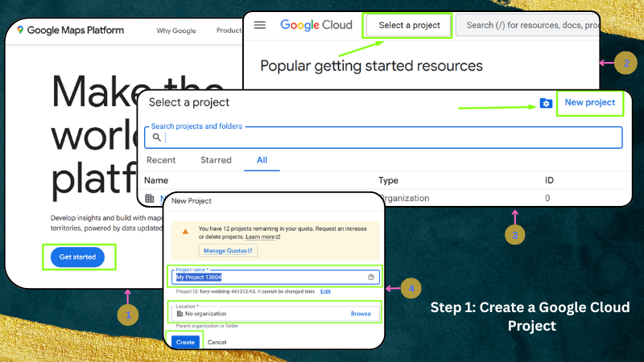Click the Project name input field

tap(274, 277)
